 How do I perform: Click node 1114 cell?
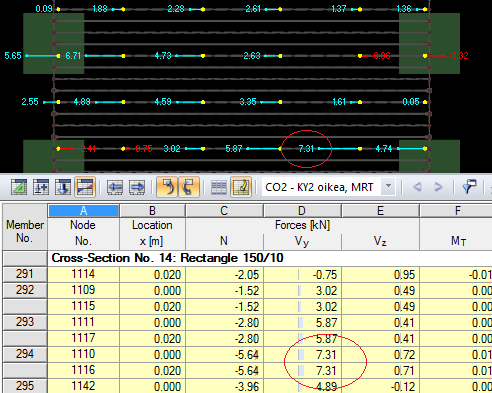click(x=83, y=274)
